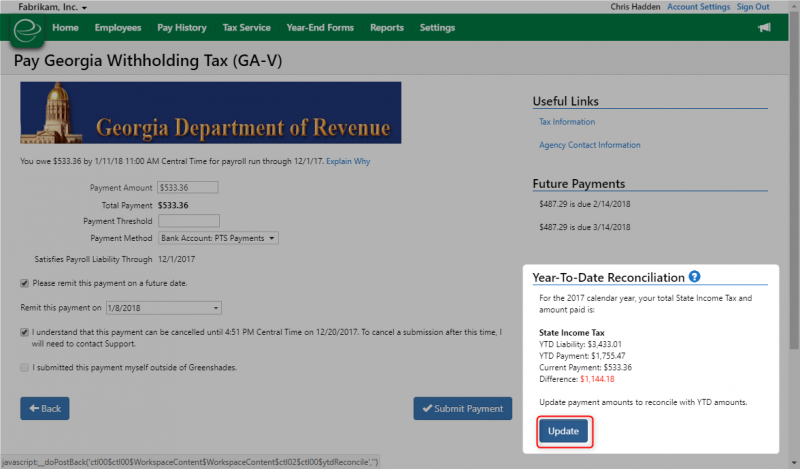Click the Total Payment value $533.36
800x469 pixels.
pyautogui.click(x=173, y=205)
